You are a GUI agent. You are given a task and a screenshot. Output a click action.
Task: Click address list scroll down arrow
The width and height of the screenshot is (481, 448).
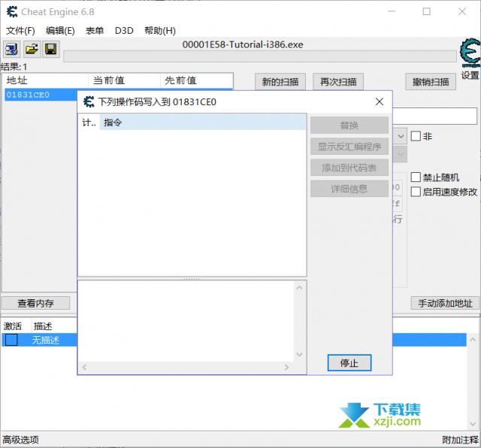(473, 424)
